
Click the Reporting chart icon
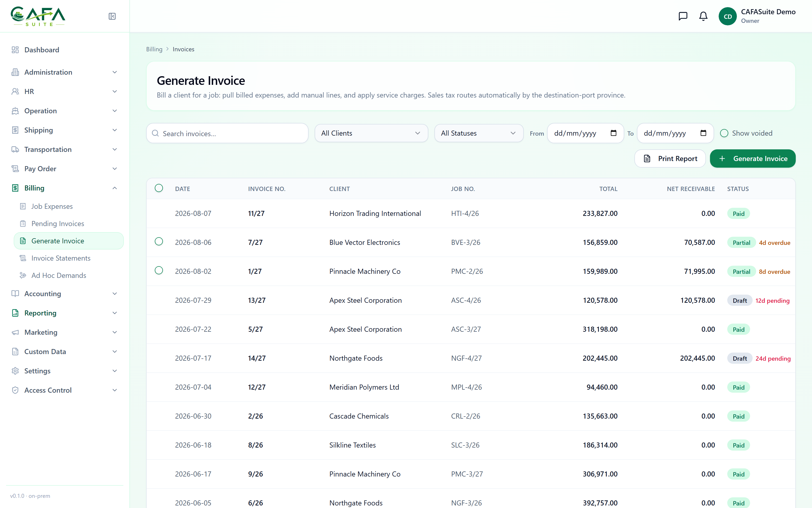click(15, 313)
